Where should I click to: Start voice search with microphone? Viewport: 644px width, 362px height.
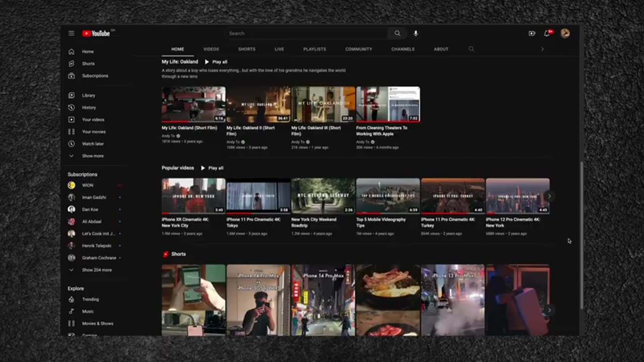tap(416, 33)
